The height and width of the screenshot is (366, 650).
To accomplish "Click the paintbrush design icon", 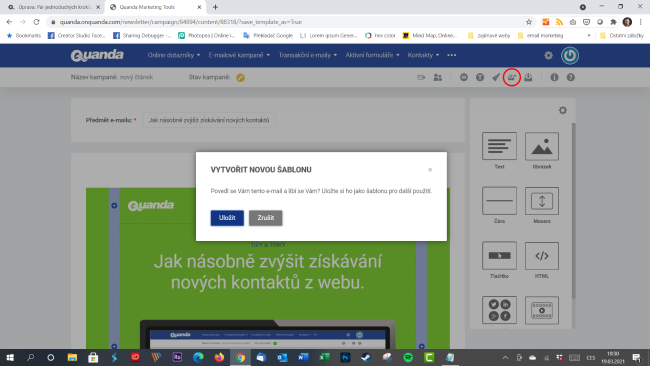I will tap(496, 77).
